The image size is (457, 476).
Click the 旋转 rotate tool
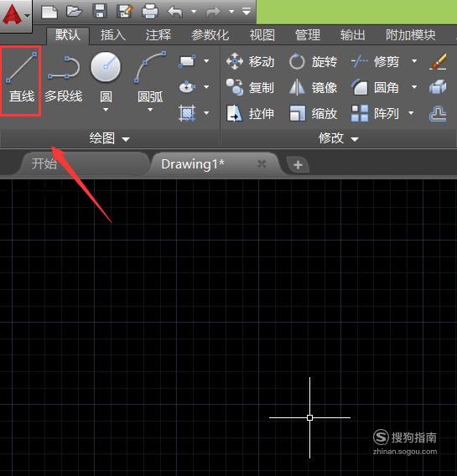coord(313,62)
